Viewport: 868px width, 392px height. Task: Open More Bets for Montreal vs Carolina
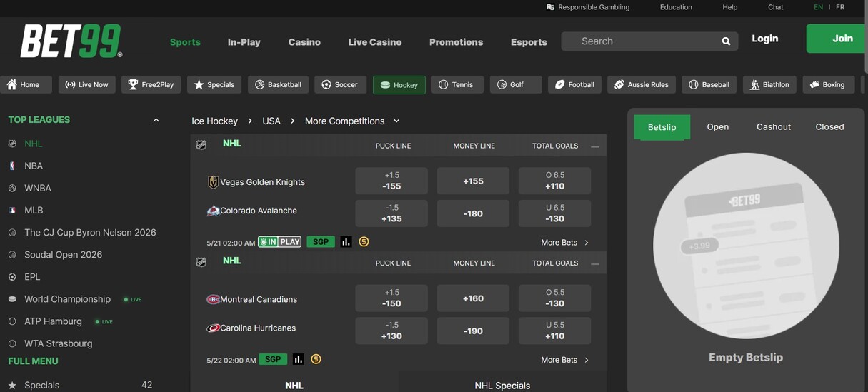point(565,360)
